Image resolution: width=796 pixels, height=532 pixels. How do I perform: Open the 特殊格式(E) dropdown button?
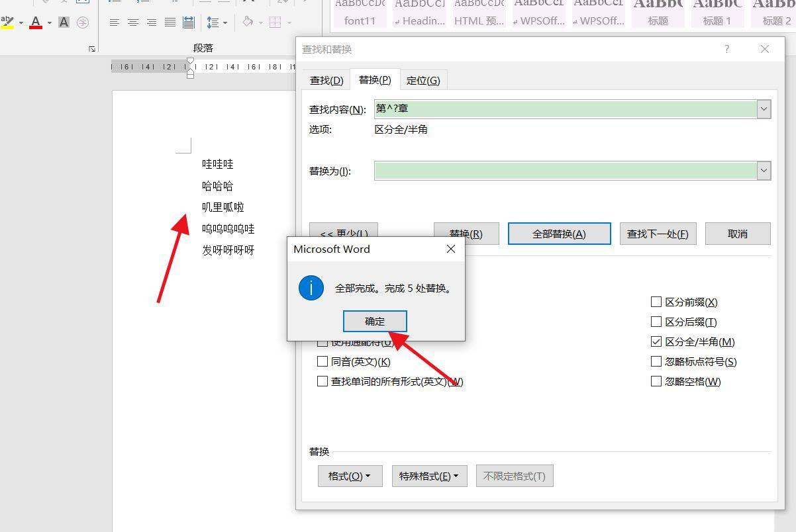(429, 476)
